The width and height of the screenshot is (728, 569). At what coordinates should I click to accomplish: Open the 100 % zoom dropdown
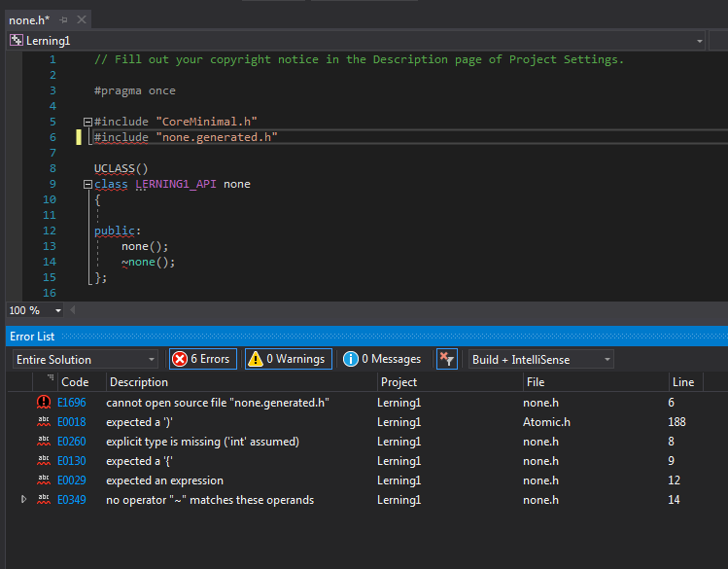[58, 310]
